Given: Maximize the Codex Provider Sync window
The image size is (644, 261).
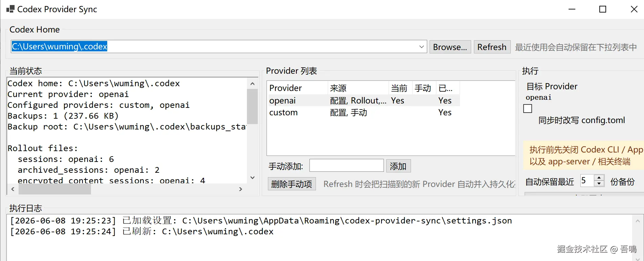Looking at the screenshot, I should 603,9.
